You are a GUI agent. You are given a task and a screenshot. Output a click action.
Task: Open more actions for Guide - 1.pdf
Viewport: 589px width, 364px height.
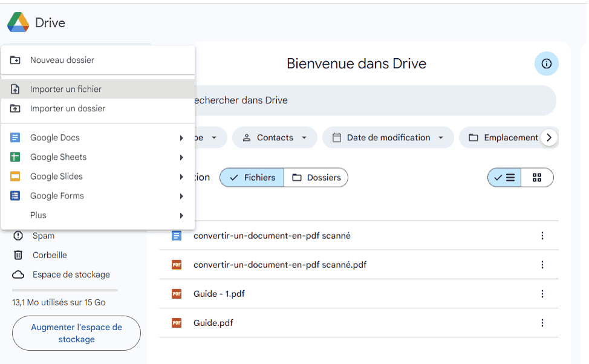coord(542,294)
